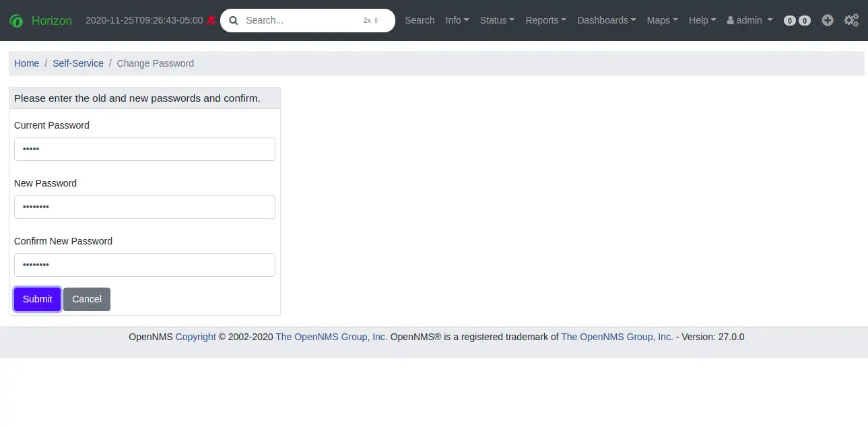868x427 pixels.
Task: Click the Search nav link
Action: pyautogui.click(x=420, y=20)
